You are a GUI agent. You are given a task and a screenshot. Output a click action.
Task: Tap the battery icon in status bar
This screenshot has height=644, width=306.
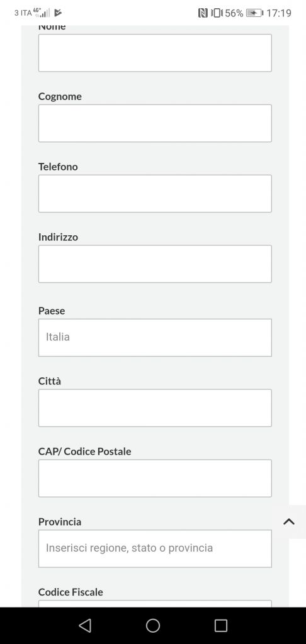(255, 13)
